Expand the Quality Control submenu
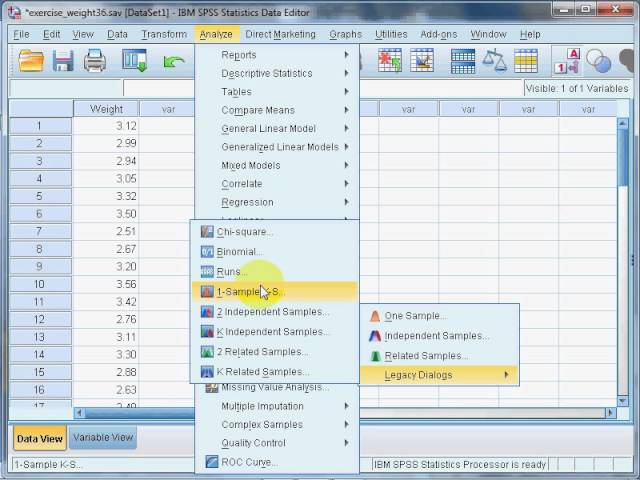The height and width of the screenshot is (480, 640). pyautogui.click(x=347, y=442)
